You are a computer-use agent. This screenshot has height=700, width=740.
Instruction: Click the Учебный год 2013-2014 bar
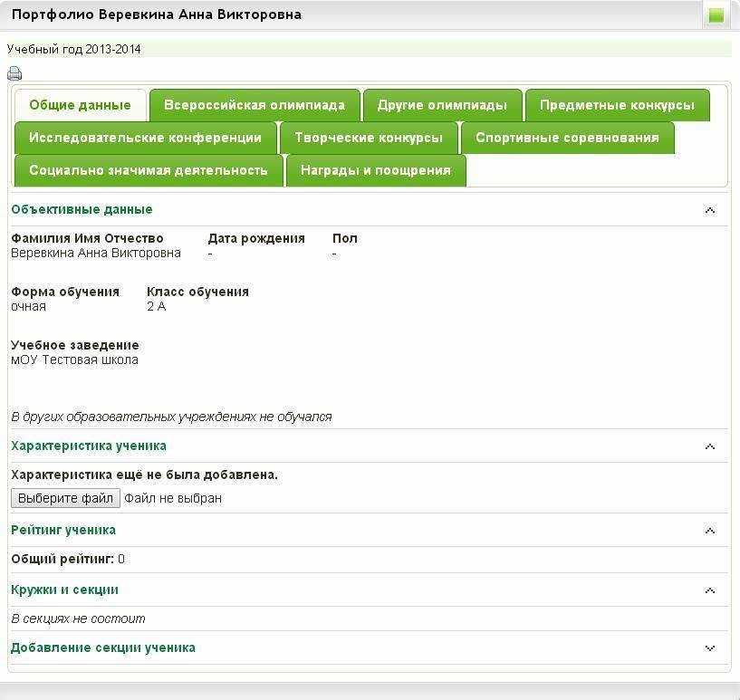point(74,49)
